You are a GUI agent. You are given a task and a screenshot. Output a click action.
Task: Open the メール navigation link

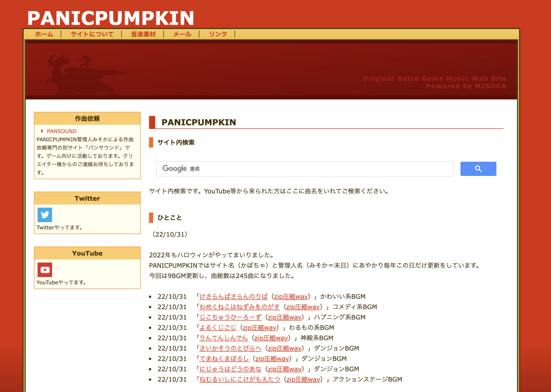click(x=182, y=34)
